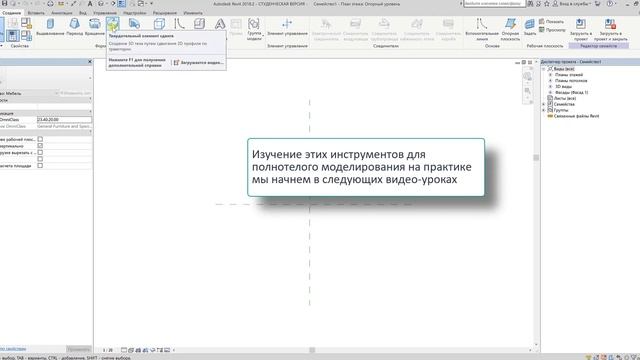The width and height of the screenshot is (640, 360).
Task: Click the shopping cart icon in title bar
Action: coord(598,3)
